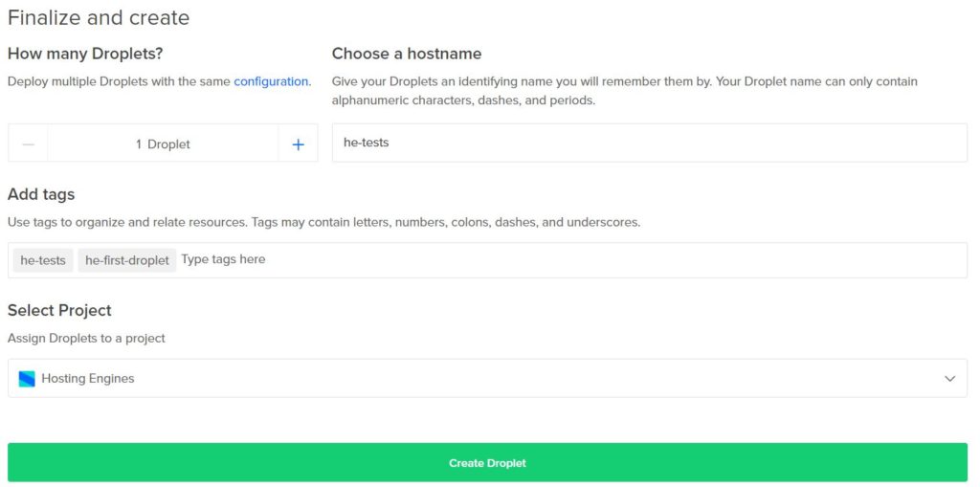Click the Type tags here input
980x487 pixels.
pyautogui.click(x=572, y=259)
